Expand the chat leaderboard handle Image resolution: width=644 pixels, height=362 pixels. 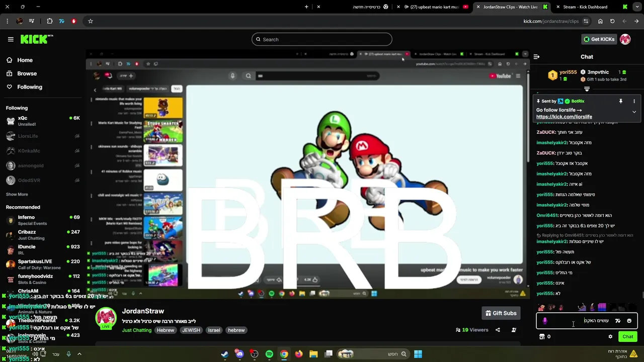click(587, 89)
